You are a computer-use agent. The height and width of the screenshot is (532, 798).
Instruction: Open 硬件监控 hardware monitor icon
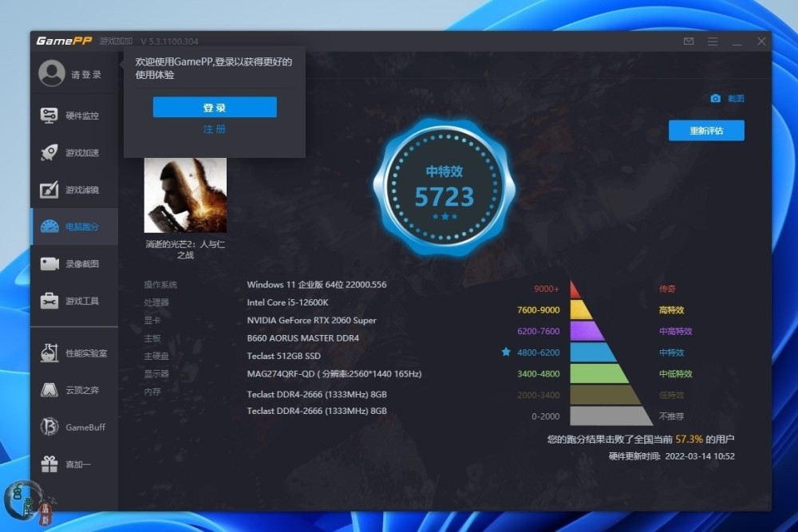[49, 116]
